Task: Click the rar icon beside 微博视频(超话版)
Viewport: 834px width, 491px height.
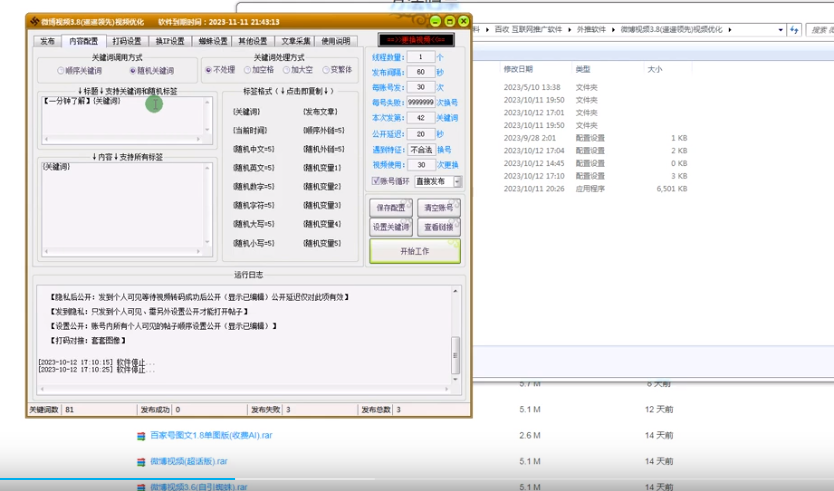Action: [x=141, y=462]
